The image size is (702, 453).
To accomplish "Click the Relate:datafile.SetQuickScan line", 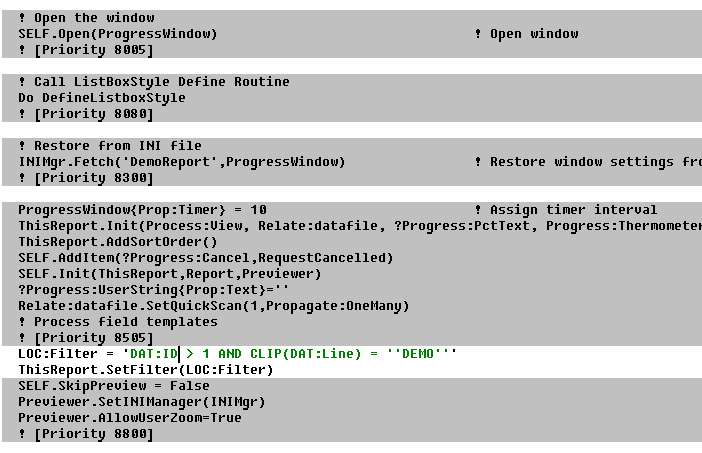I will coord(214,306).
